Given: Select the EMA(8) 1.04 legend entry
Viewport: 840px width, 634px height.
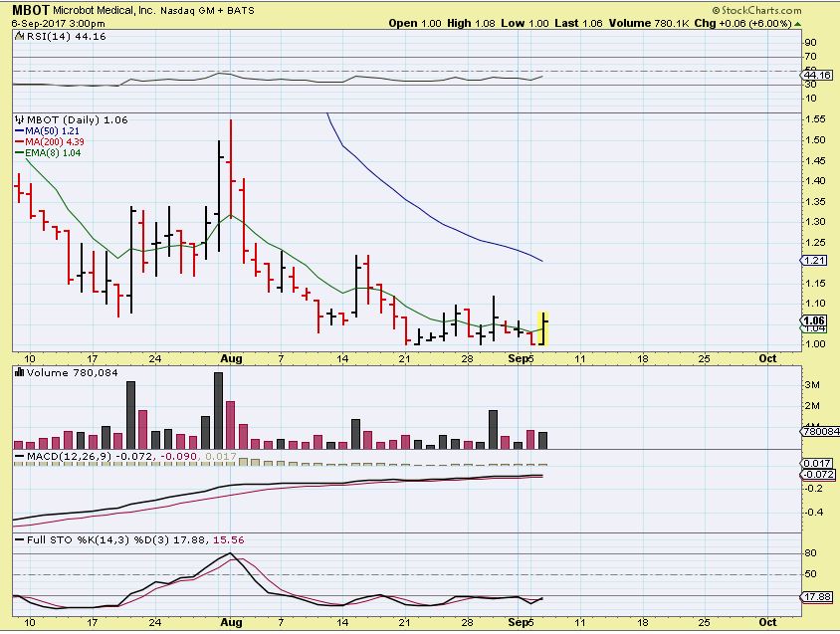Looking at the screenshot, I should 48,153.
